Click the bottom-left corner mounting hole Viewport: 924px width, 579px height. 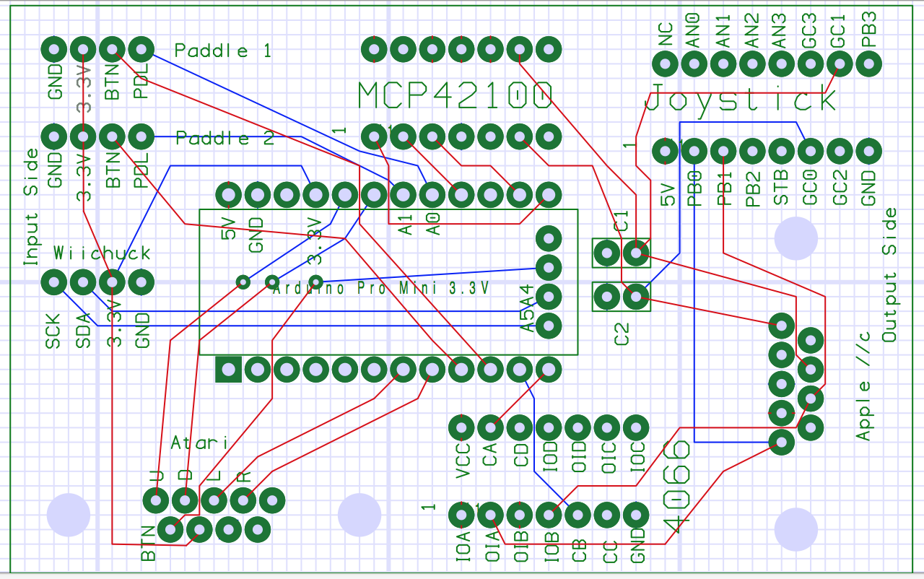point(69,515)
